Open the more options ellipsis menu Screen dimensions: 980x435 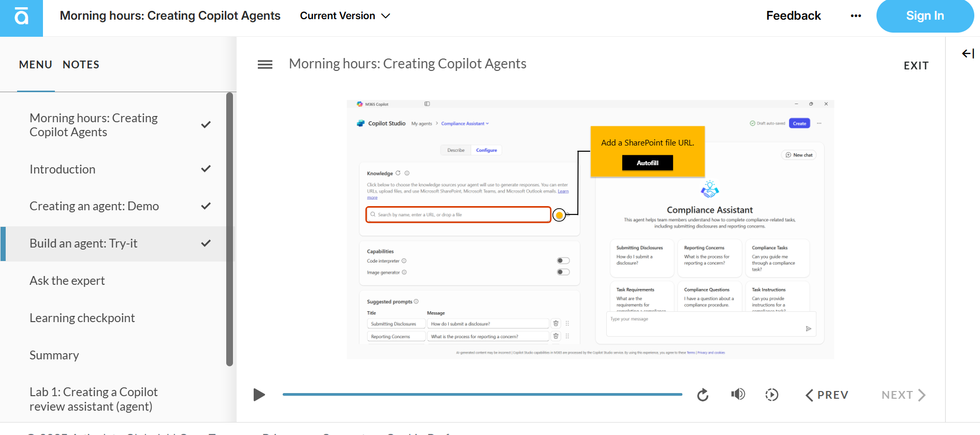856,16
